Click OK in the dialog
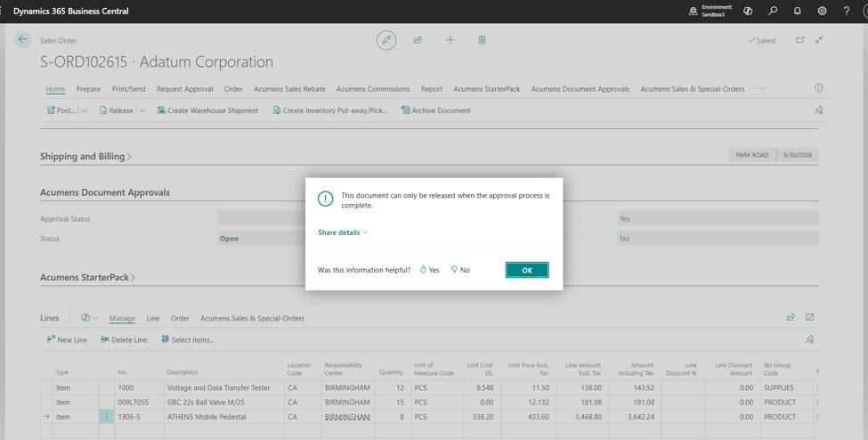The height and width of the screenshot is (440, 868). tap(527, 270)
